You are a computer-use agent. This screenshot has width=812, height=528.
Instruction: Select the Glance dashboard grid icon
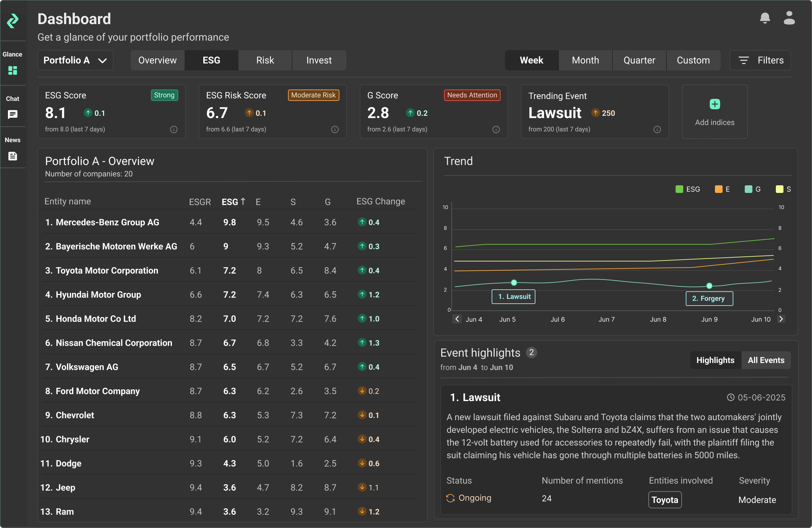pos(13,71)
